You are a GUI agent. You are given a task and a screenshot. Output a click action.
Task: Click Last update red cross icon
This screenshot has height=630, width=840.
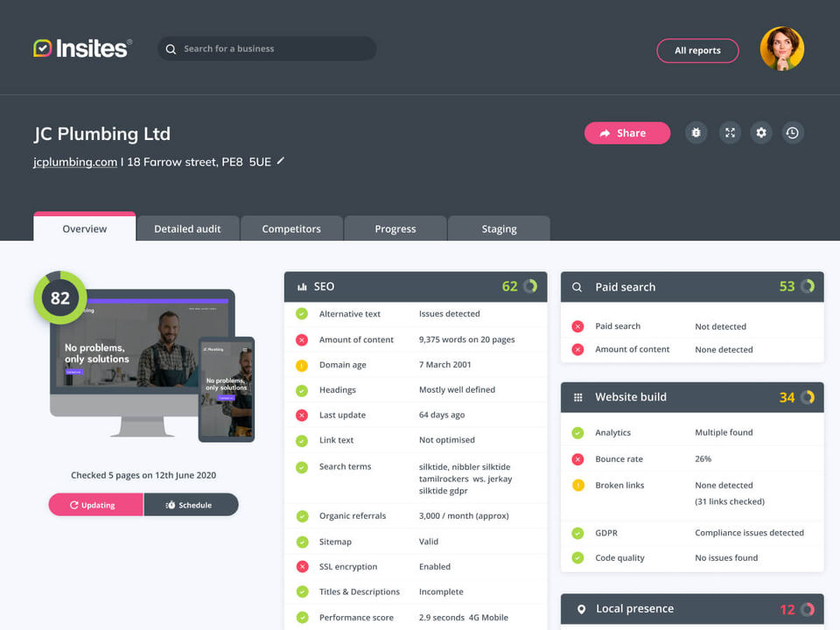(x=302, y=415)
